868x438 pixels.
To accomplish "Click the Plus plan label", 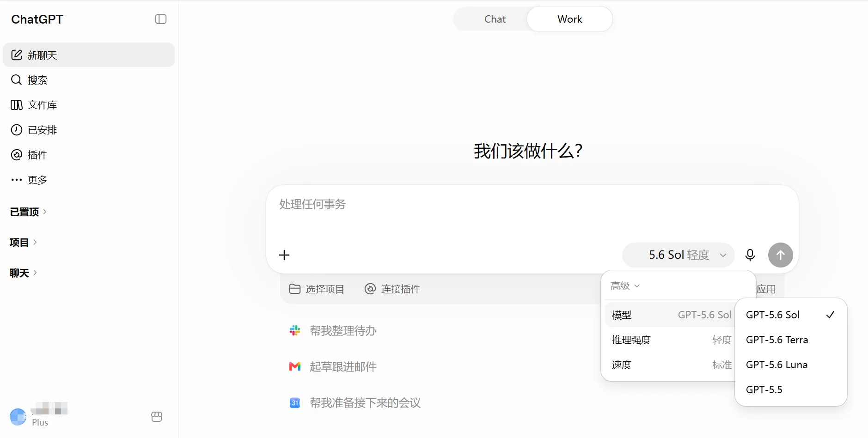I will pyautogui.click(x=40, y=422).
